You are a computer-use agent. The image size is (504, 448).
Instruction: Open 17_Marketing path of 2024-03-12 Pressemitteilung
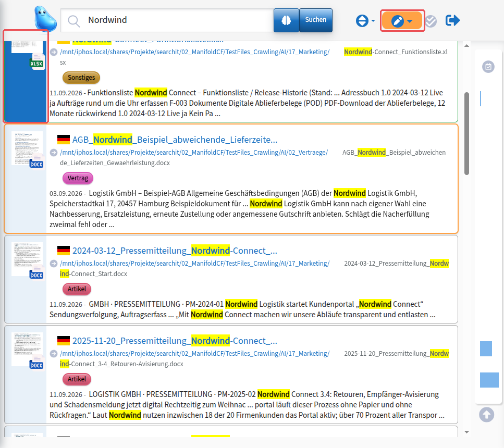pyautogui.click(x=195, y=263)
